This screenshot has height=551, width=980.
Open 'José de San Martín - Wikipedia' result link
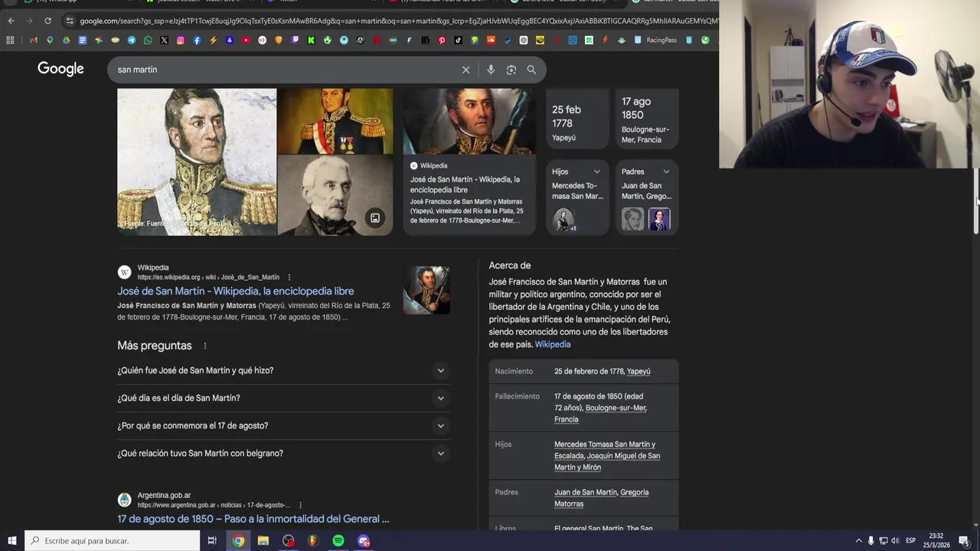[x=236, y=291]
